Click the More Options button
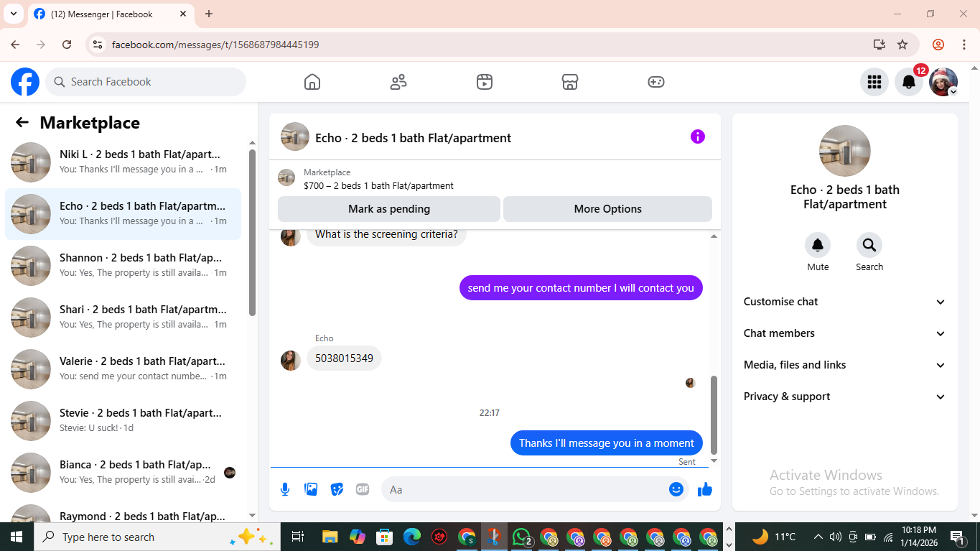The width and height of the screenshot is (980, 551). pyautogui.click(x=607, y=209)
